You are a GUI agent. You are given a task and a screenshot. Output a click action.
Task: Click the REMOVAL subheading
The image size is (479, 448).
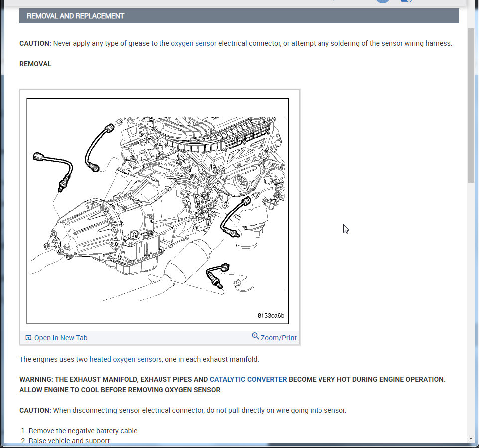(35, 64)
